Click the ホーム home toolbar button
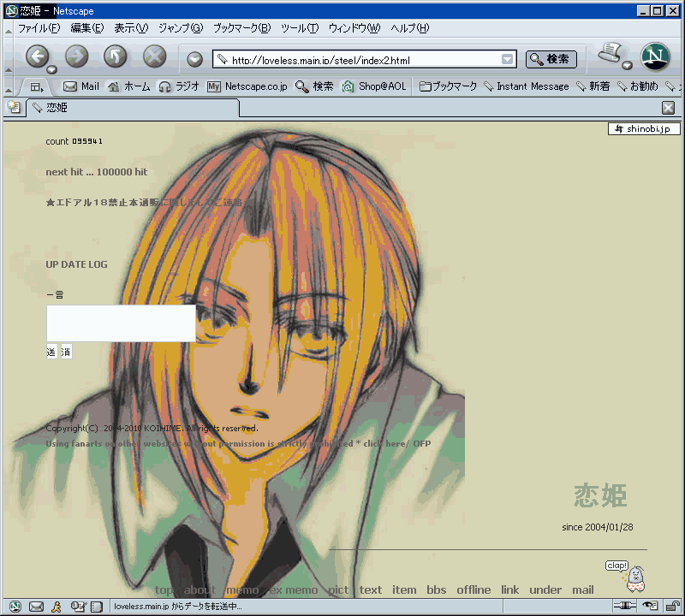The image size is (685, 616). (129, 86)
